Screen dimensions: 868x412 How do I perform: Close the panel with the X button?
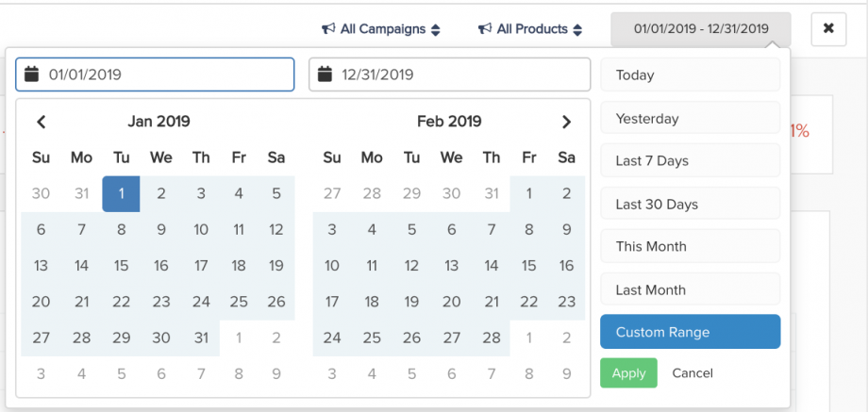click(x=828, y=29)
